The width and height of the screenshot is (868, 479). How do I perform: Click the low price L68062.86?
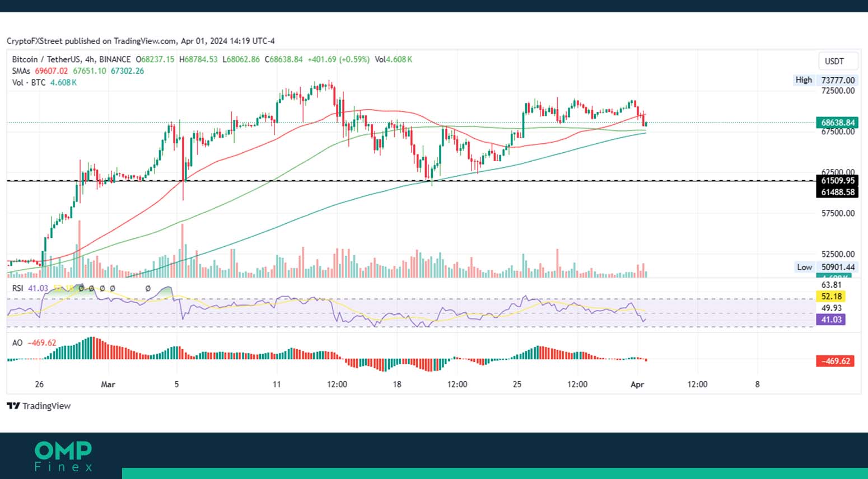click(241, 59)
